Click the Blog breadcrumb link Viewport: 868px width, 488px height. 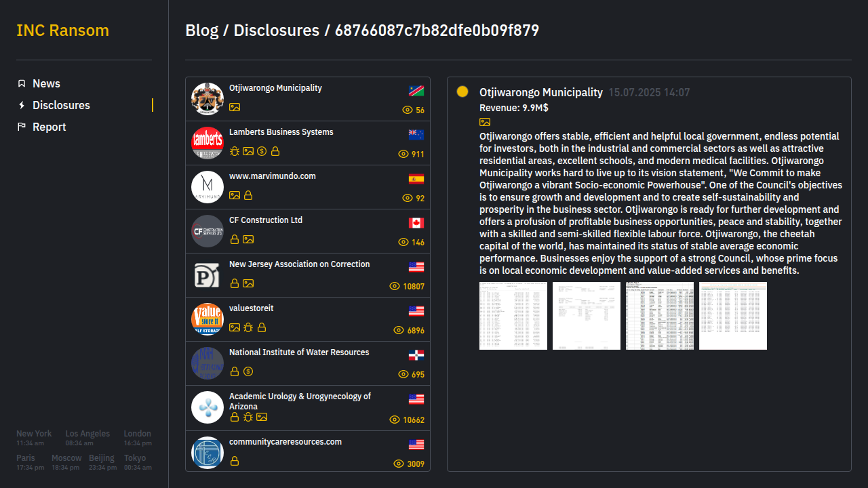202,30
